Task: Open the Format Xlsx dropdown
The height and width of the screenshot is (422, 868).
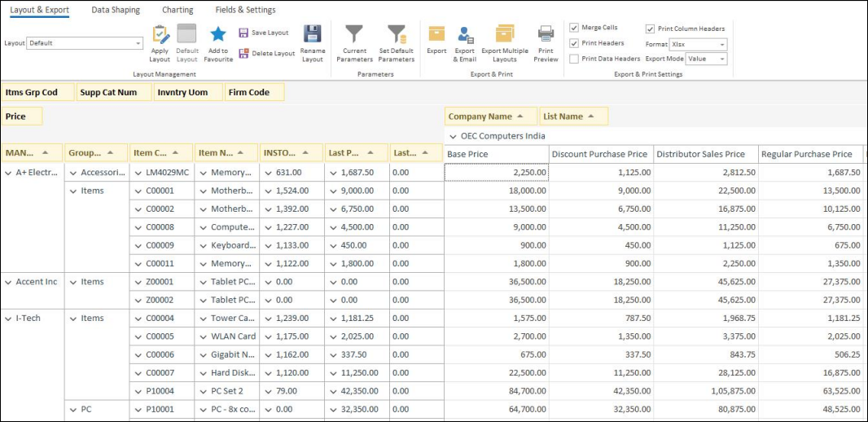Action: [x=722, y=45]
